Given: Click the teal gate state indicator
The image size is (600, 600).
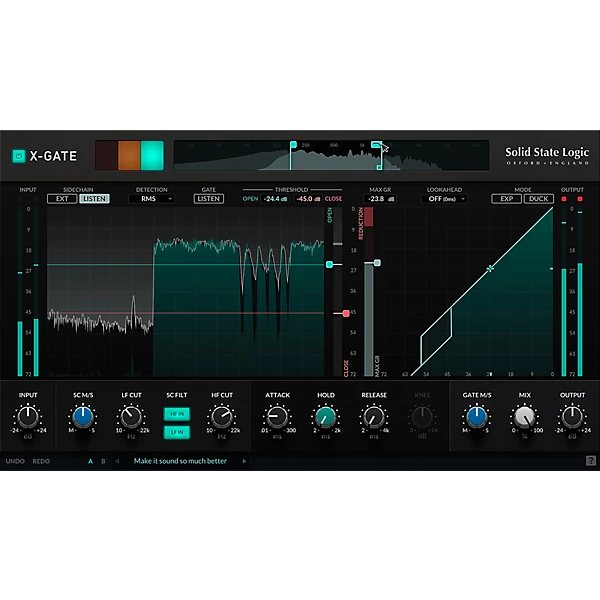Looking at the screenshot, I should 152,155.
